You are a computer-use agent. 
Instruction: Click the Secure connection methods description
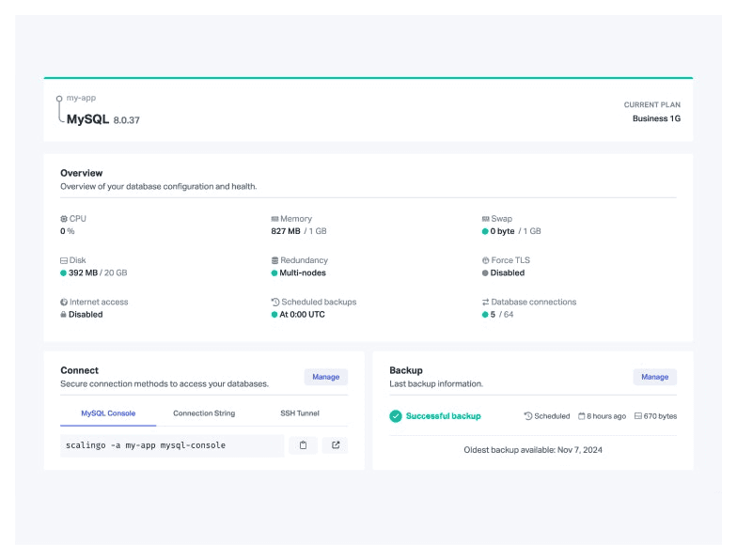[x=165, y=383]
